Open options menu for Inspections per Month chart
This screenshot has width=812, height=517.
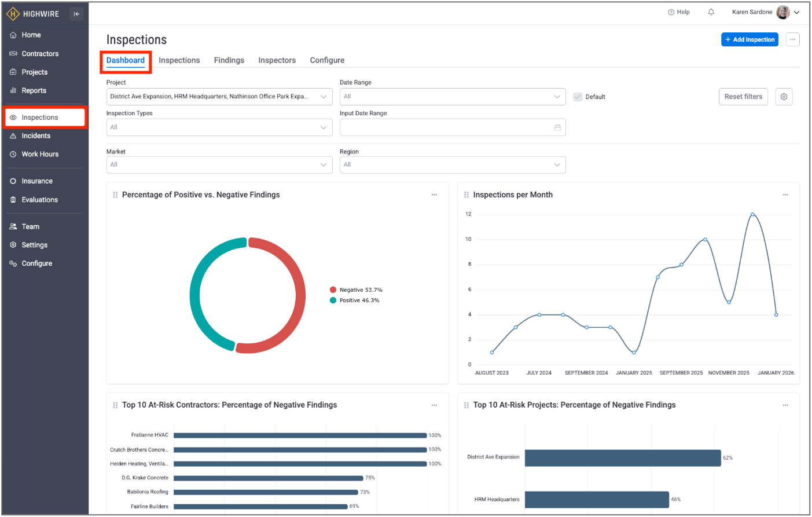point(785,195)
